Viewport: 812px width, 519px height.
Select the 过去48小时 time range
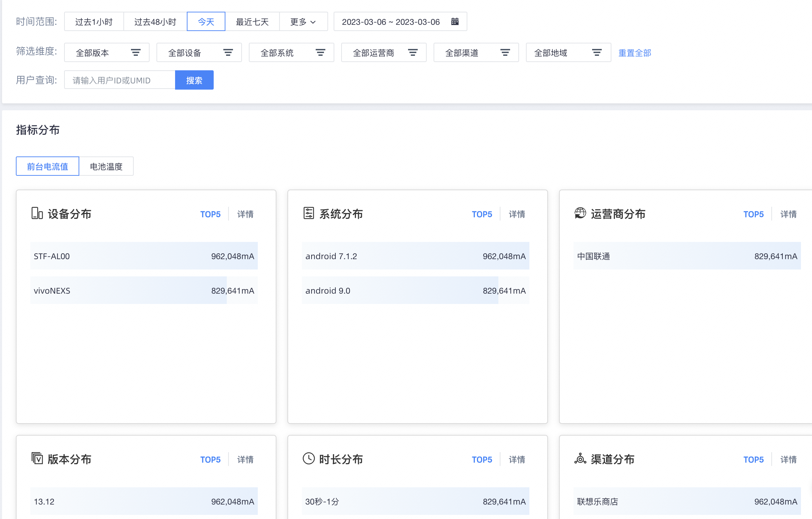155,22
